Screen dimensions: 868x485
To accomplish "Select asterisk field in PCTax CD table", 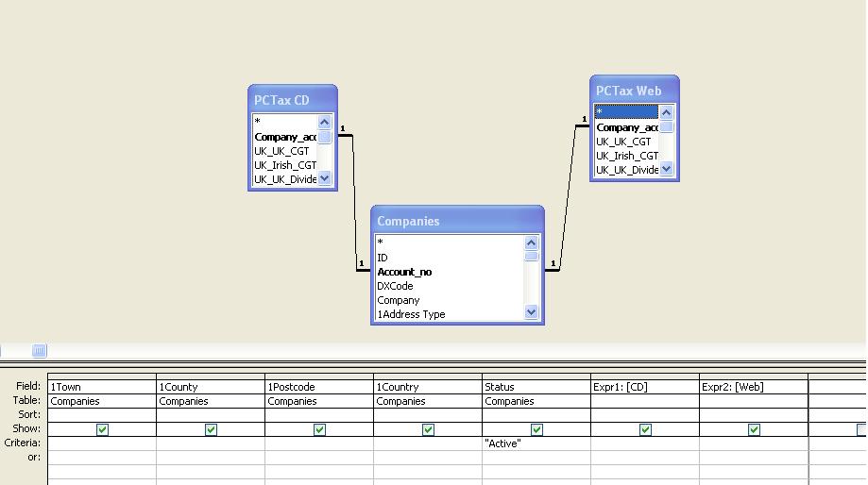I will coord(285,122).
